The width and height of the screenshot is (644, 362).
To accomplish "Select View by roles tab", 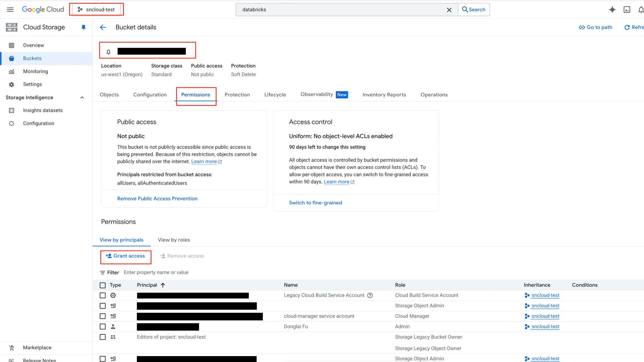I will click(174, 240).
